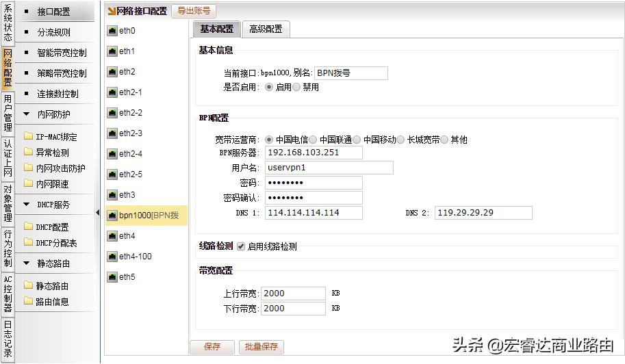Click the 别名 field containing BPN拨号
The height and width of the screenshot is (364, 625).
(350, 73)
